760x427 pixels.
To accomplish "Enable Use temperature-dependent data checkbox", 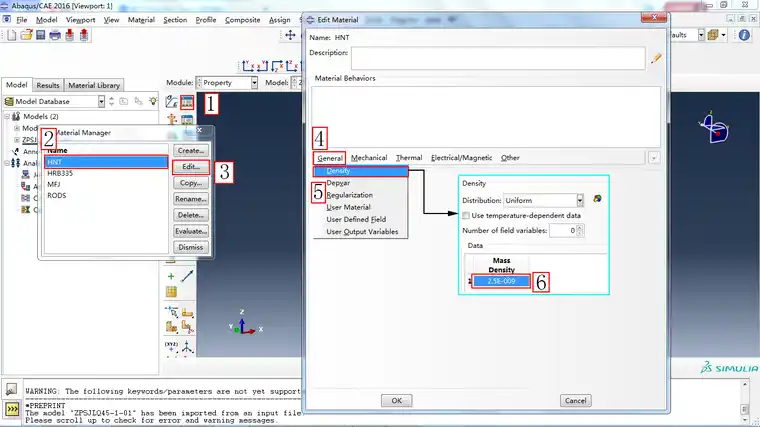I will pyautogui.click(x=466, y=215).
